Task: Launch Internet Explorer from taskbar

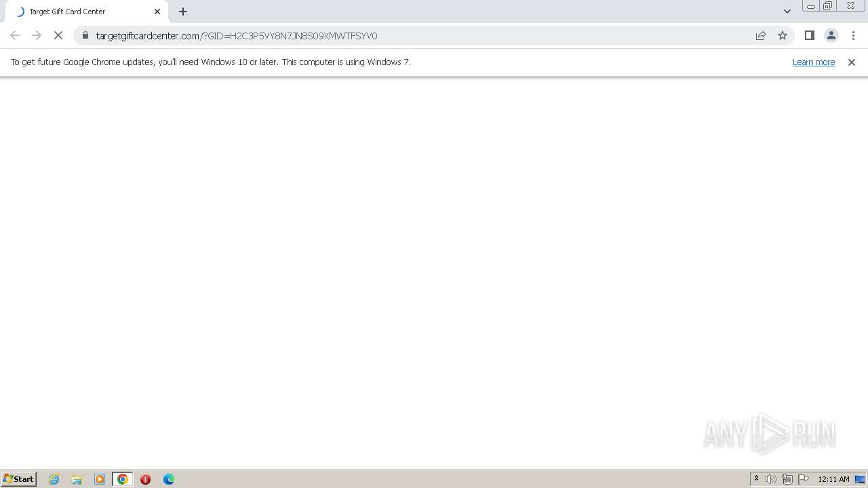Action: [x=54, y=479]
